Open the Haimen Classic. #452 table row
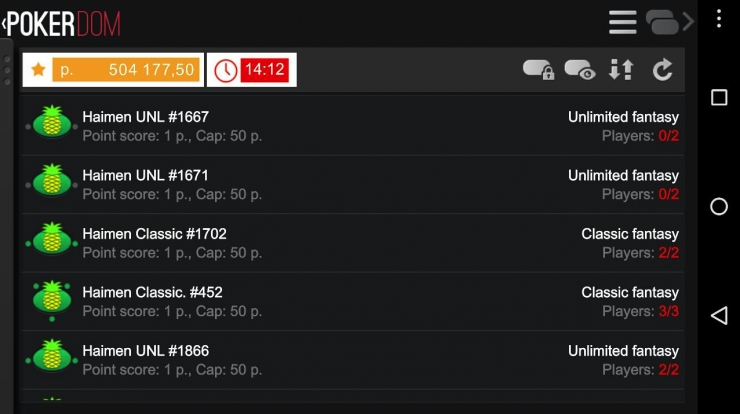Viewport: 740px width, 414px height. point(353,302)
